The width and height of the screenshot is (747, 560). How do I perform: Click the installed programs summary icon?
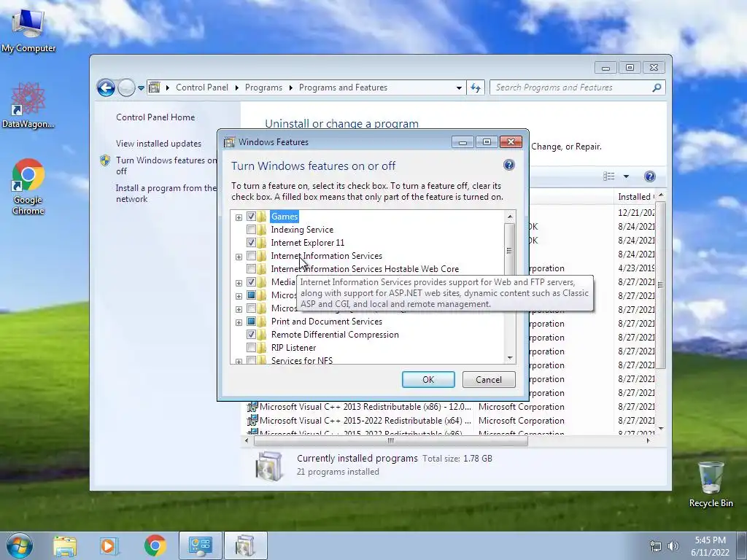pos(268,465)
